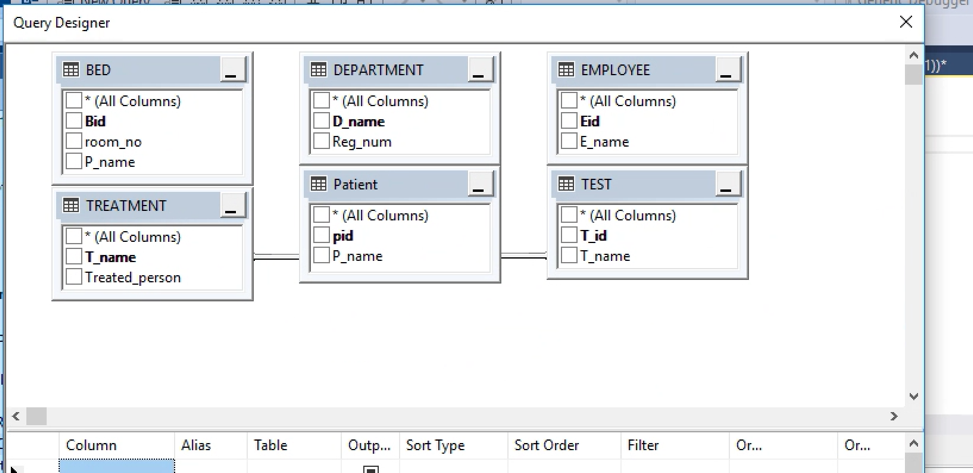Check the T_id column checkbox

[x=569, y=235]
